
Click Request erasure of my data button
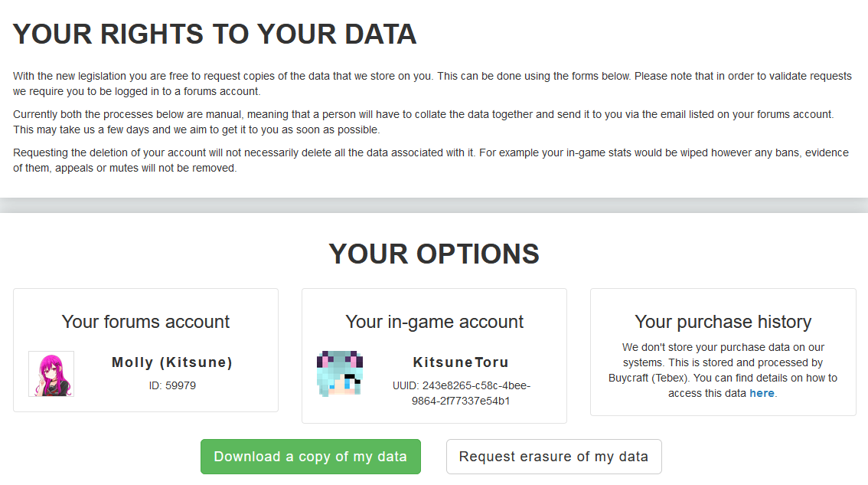point(553,457)
